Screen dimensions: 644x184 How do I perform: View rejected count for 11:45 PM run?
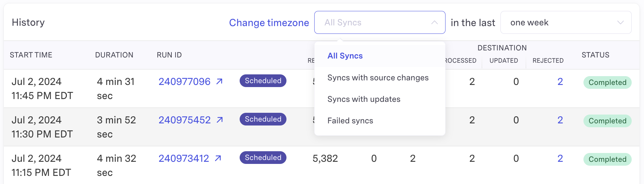[560, 81]
